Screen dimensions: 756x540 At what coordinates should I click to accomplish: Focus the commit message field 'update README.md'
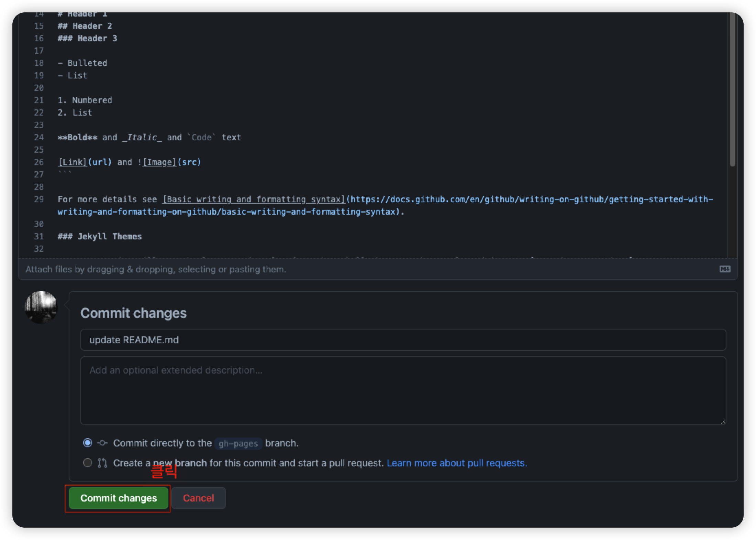coord(403,340)
